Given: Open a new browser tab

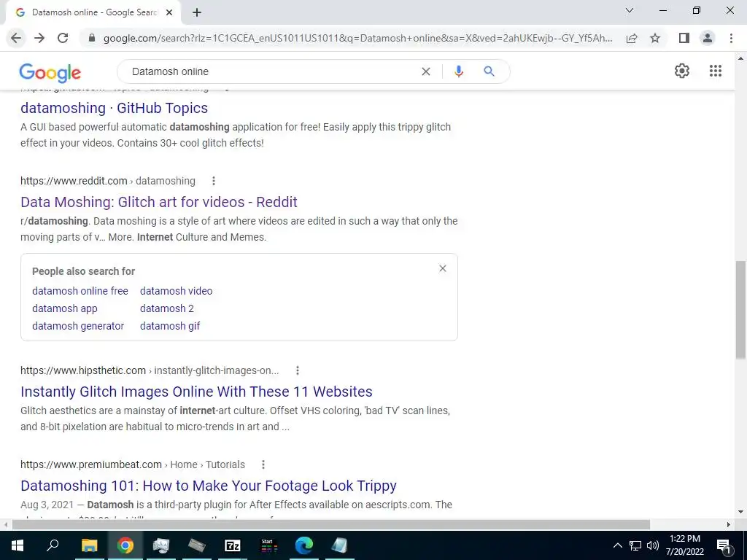Looking at the screenshot, I should click(x=197, y=12).
